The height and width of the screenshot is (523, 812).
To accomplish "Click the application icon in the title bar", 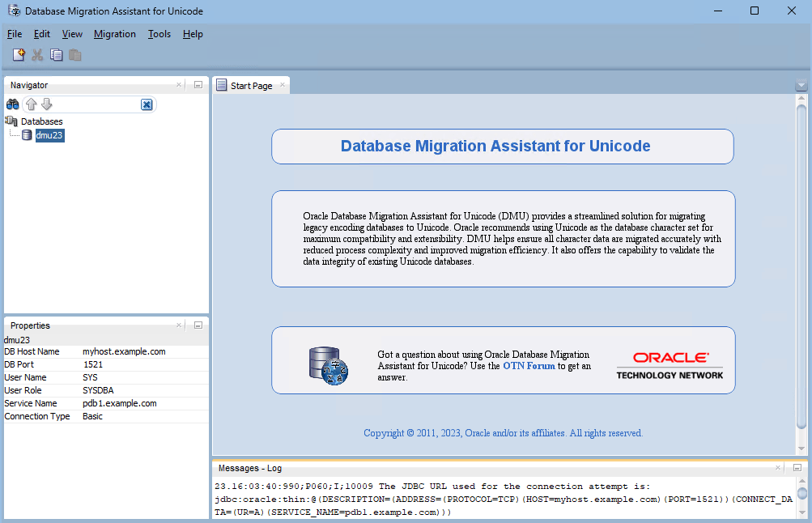I will coord(14,11).
